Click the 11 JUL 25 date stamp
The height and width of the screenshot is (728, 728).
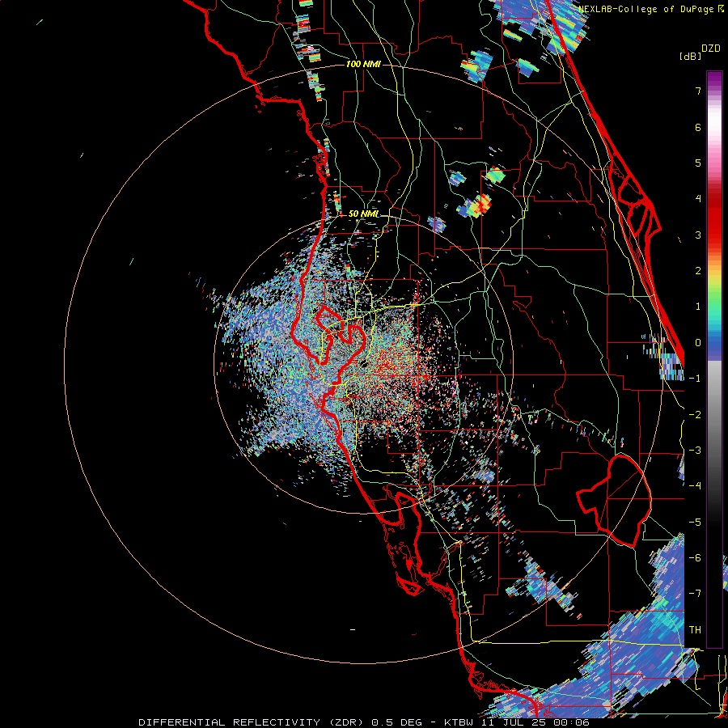tap(516, 722)
